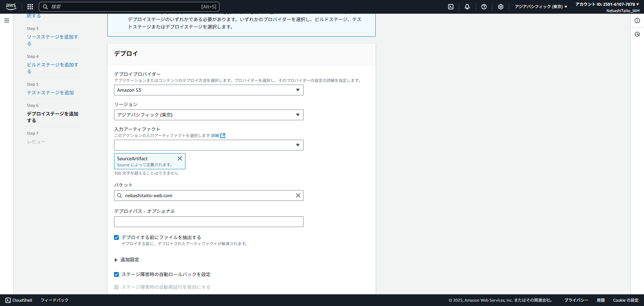Open the AWS home logo
This screenshot has width=644, height=306.
(11, 6)
